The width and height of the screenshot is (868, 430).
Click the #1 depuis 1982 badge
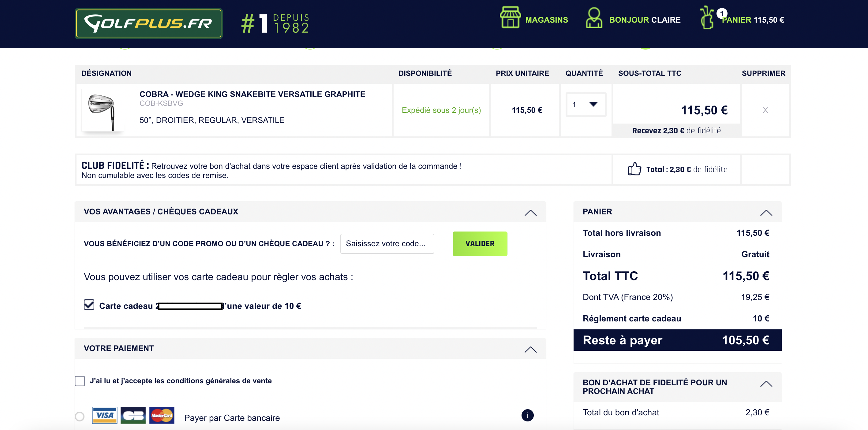click(x=275, y=23)
